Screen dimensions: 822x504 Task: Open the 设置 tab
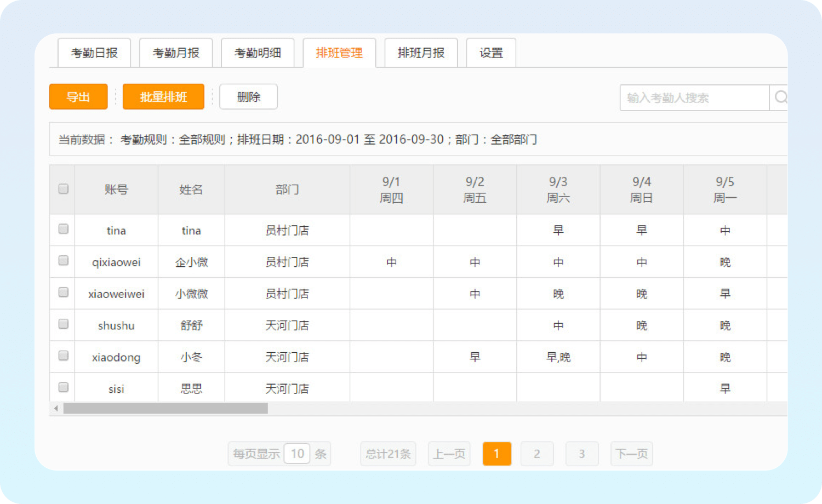[491, 53]
